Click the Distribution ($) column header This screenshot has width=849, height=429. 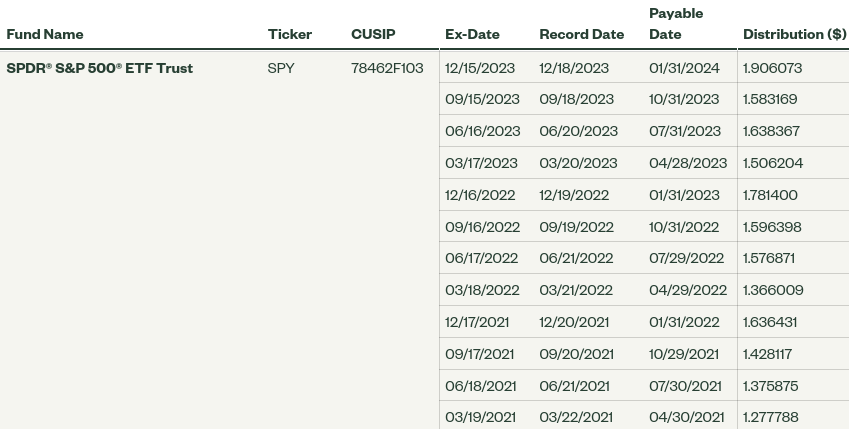pyautogui.click(x=794, y=34)
